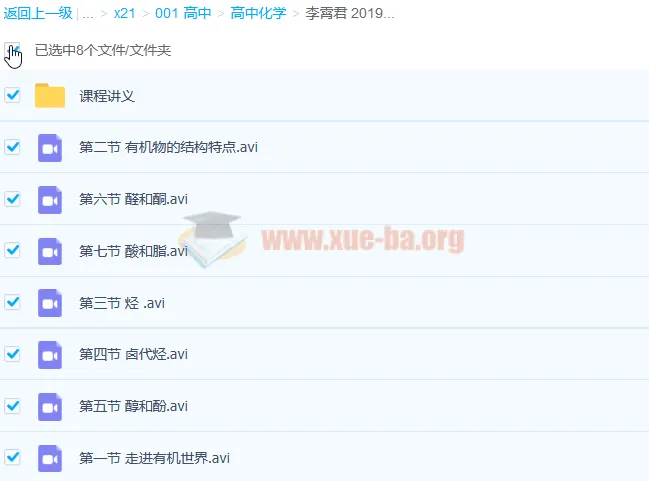Screen dimensions: 649x481
Task: Navigate to 高中化学 breadcrumb
Action: [x=258, y=13]
